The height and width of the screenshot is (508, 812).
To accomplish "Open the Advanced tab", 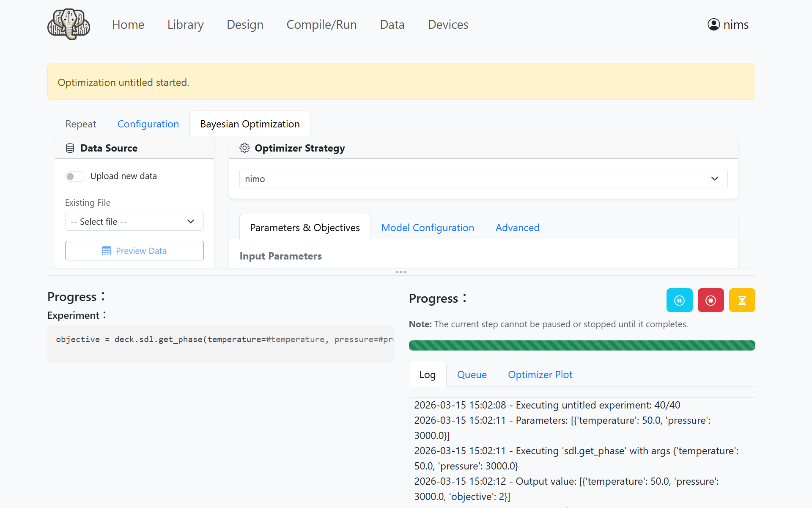I will pyautogui.click(x=517, y=228).
